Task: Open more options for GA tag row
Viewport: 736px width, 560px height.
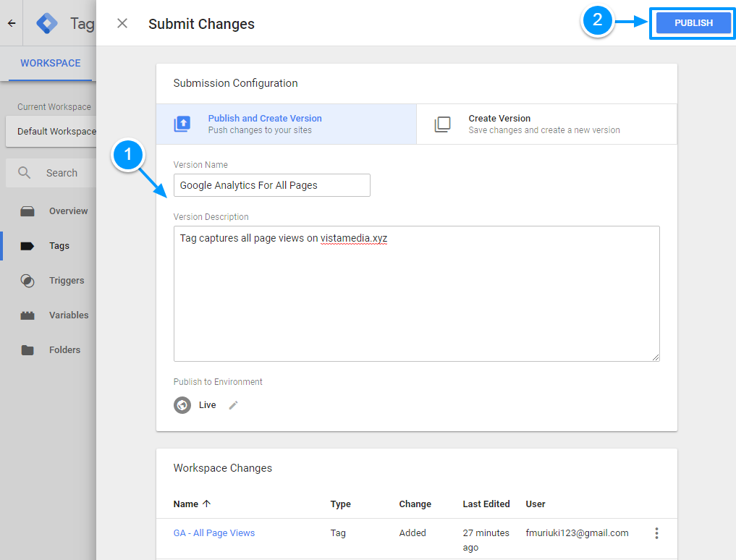Action: (656, 533)
